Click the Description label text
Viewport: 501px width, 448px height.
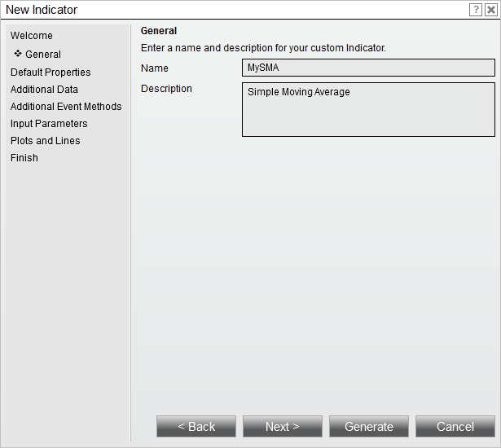point(166,89)
